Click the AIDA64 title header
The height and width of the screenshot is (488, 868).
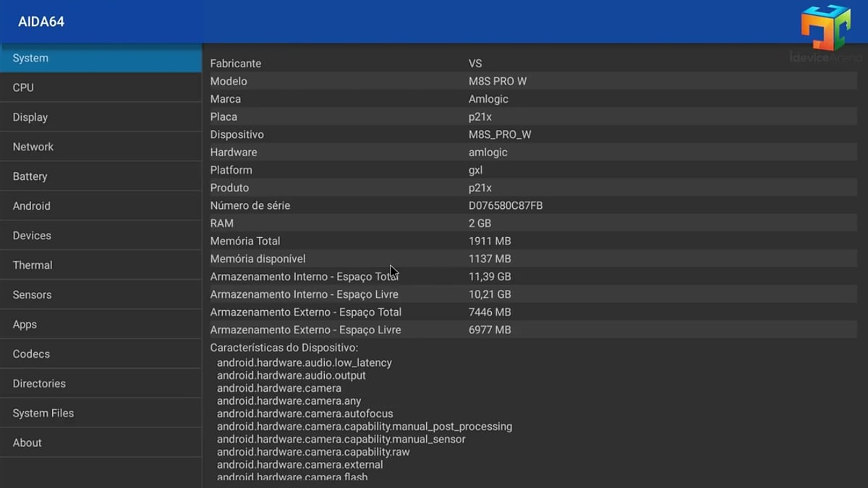[42, 22]
